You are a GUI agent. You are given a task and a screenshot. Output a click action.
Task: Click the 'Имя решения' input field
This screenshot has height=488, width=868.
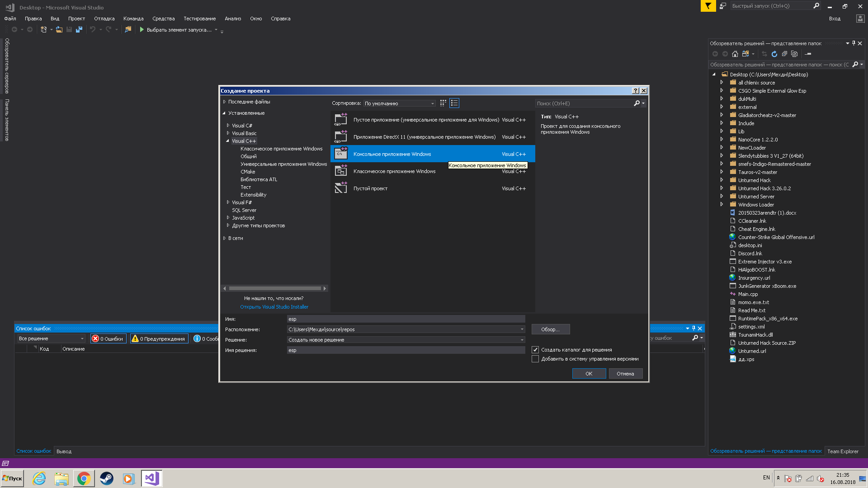[x=406, y=350]
